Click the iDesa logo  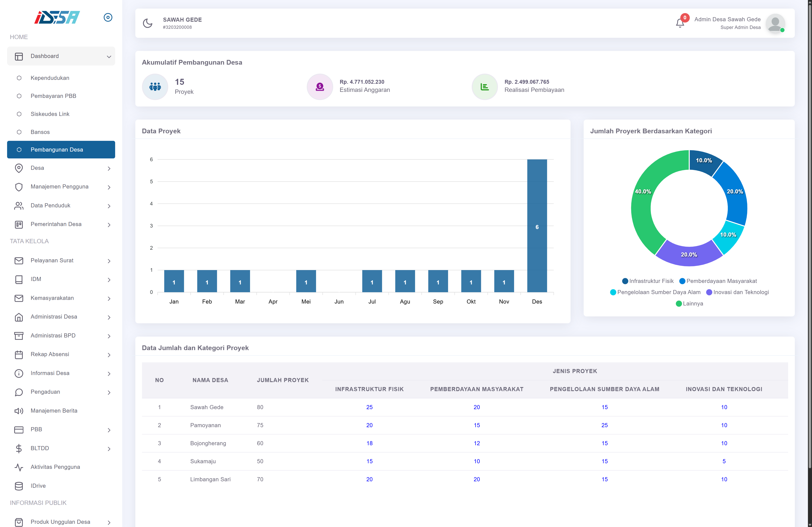(57, 17)
